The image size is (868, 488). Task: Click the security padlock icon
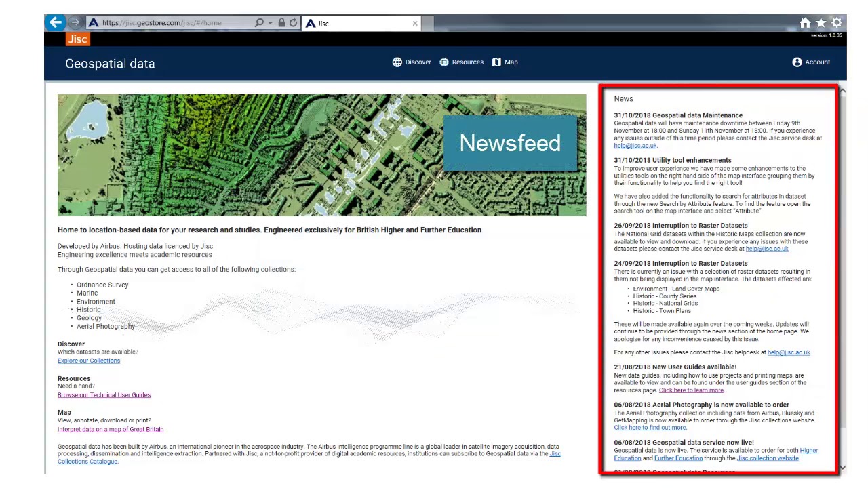point(281,23)
